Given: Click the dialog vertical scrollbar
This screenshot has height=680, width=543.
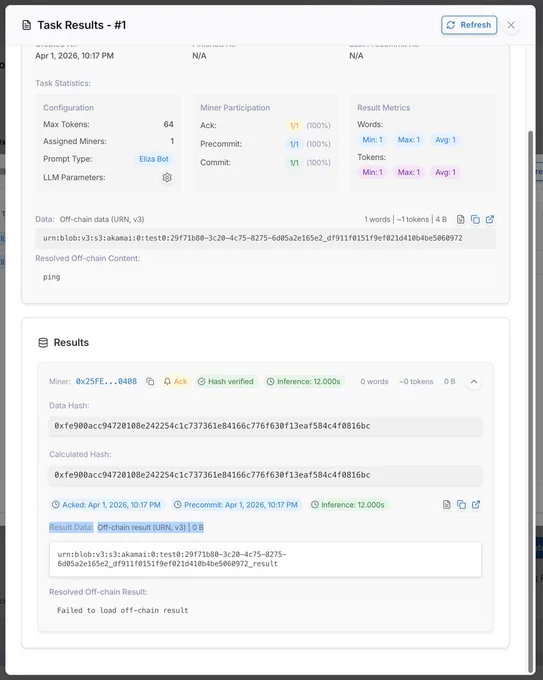Looking at the screenshot, I should point(531,401).
